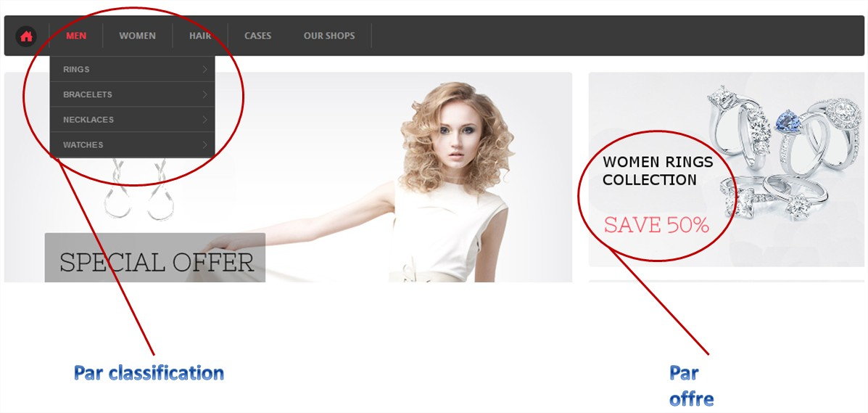Viewport: 868px width, 413px height.
Task: Choose WATCHES from the MEN dropdown
Action: tap(83, 145)
